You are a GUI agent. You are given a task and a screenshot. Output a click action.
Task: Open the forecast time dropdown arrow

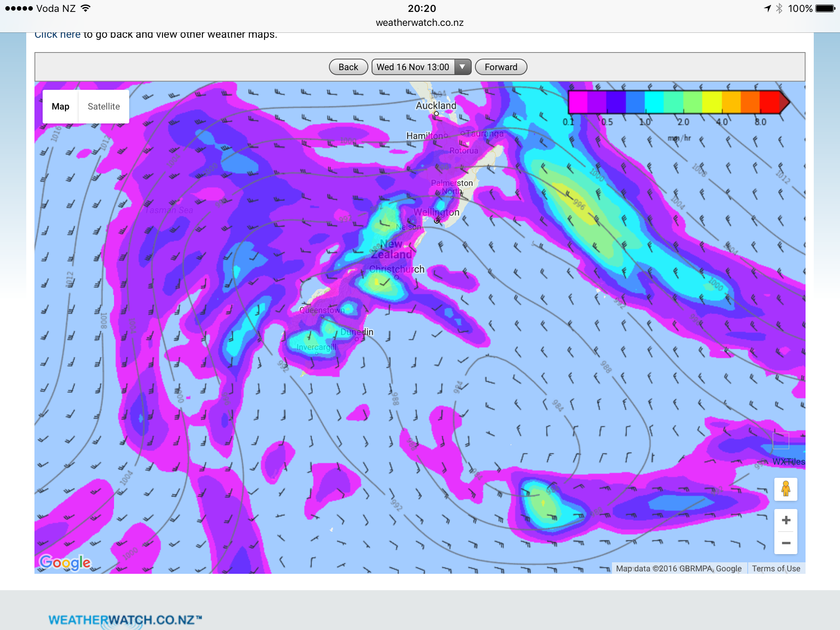coord(462,67)
